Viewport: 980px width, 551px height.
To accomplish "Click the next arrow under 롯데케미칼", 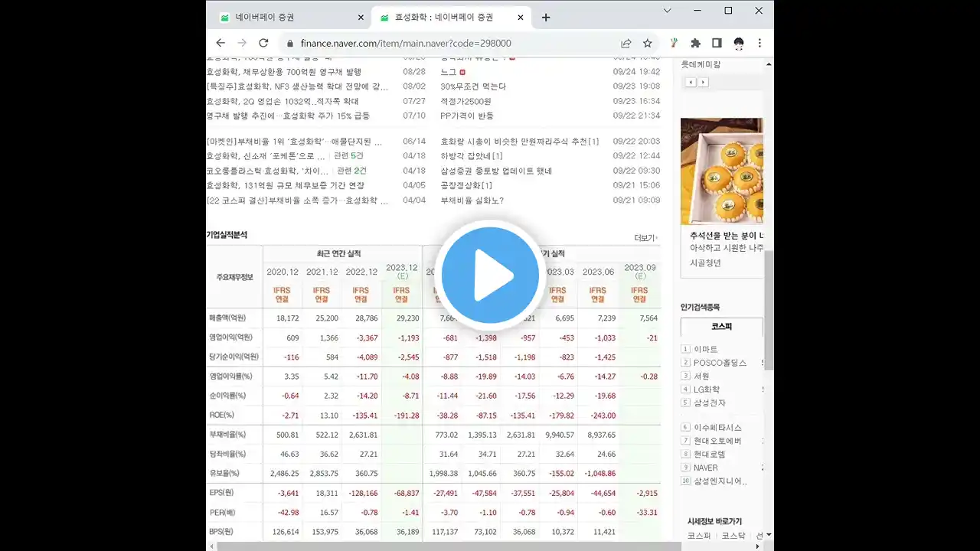I will (x=703, y=82).
